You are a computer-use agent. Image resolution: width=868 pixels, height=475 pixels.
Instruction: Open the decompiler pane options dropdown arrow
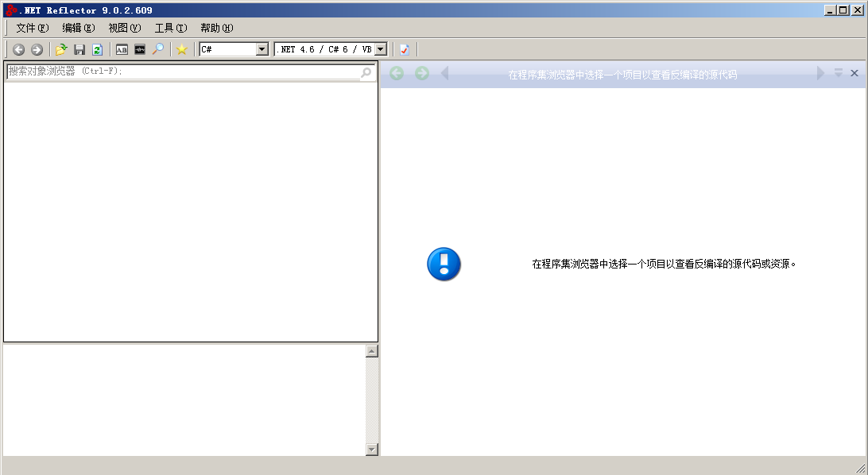[x=838, y=73]
